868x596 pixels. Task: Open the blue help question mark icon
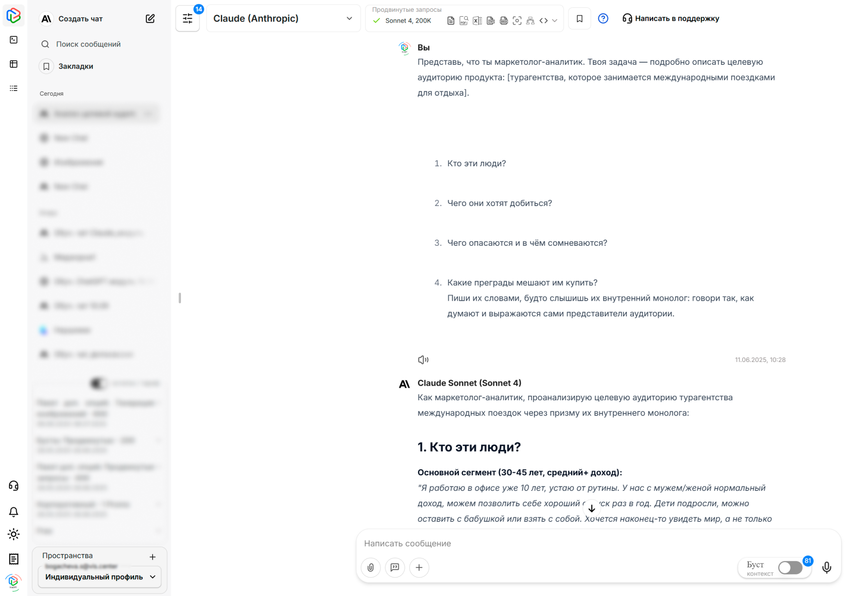603,19
